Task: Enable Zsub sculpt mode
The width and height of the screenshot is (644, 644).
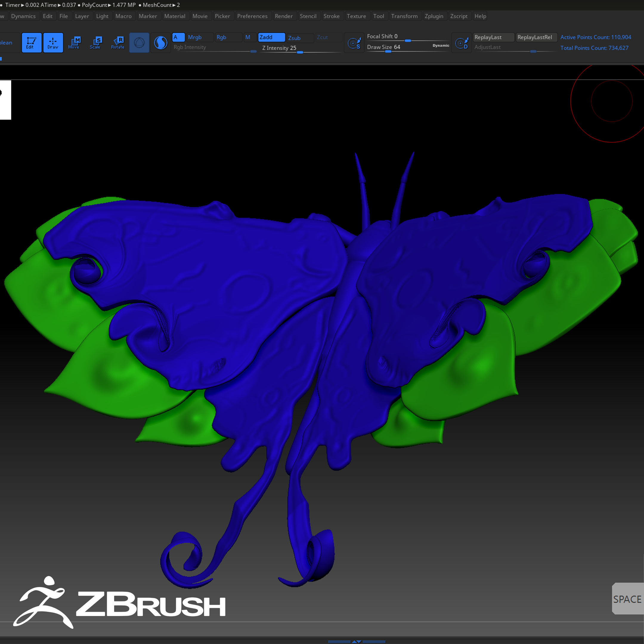Action: coord(300,38)
